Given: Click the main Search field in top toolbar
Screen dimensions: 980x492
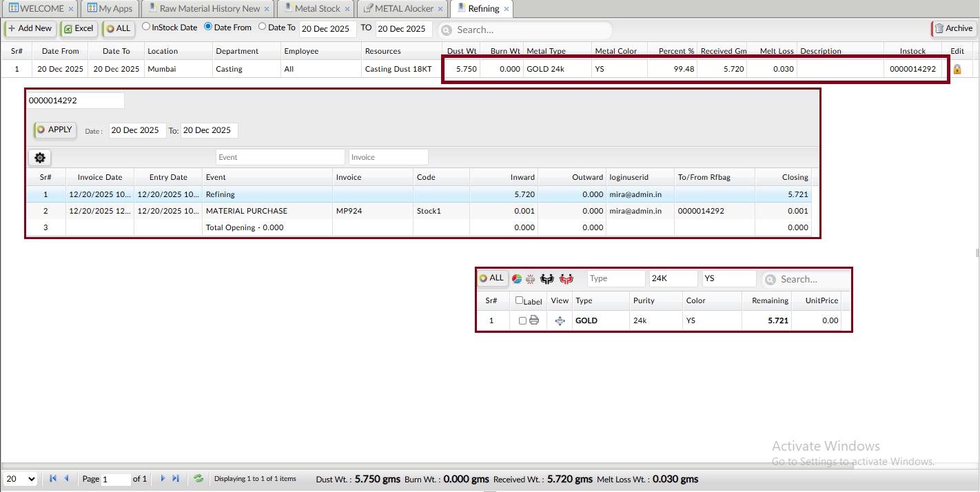Looking at the screenshot, I should [x=531, y=30].
